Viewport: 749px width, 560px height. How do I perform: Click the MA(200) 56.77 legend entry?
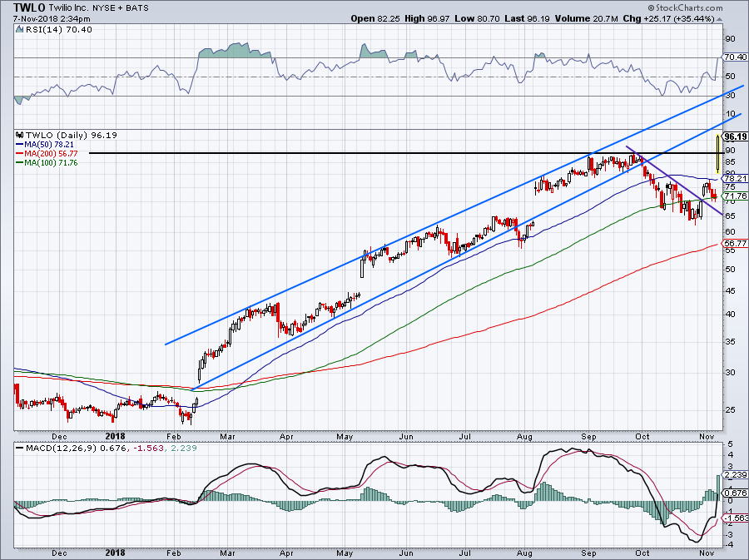(x=47, y=153)
